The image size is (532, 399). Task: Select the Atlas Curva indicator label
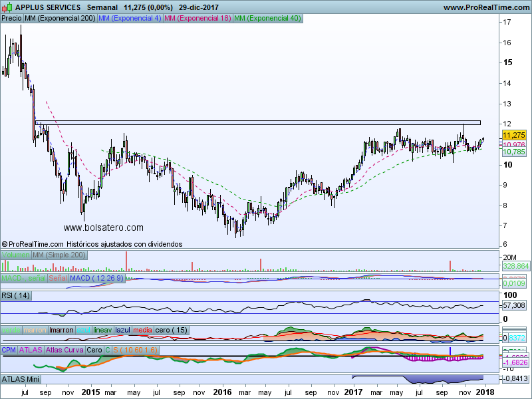pyautogui.click(x=65, y=350)
